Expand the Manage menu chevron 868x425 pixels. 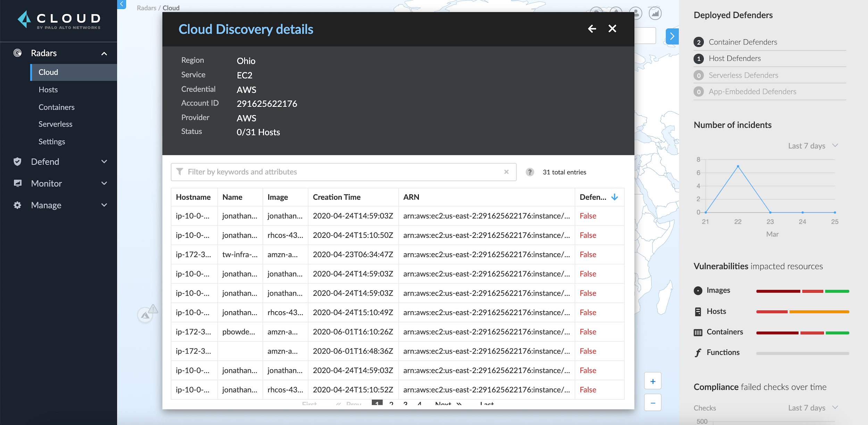coord(104,205)
